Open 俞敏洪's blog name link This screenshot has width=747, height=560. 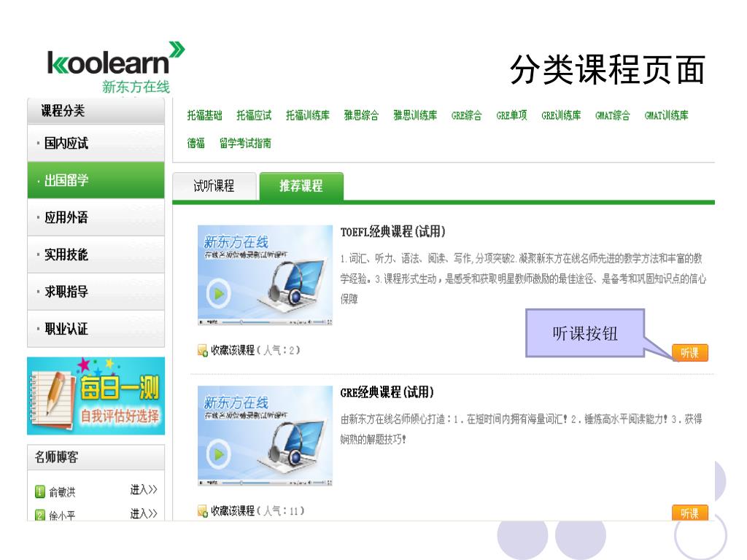(x=62, y=492)
